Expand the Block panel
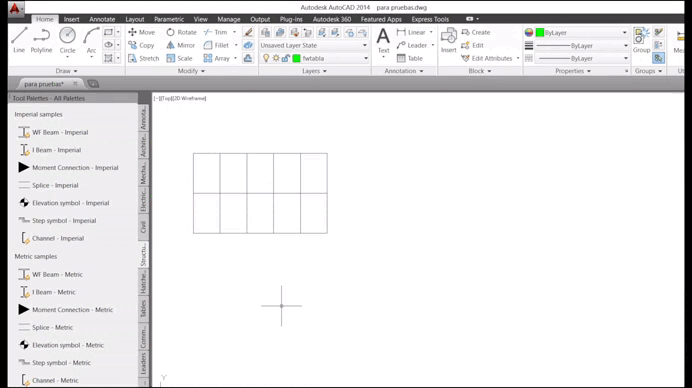Viewport: 692px width, 388px height. 480,71
